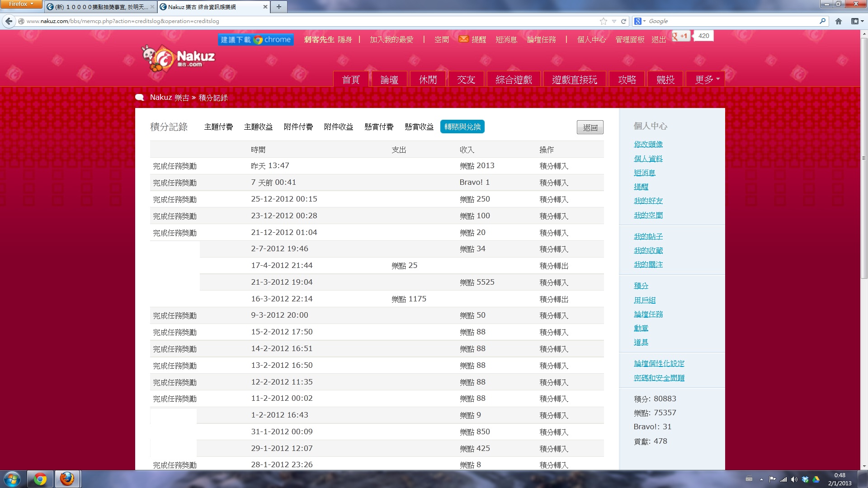Click the browser back arrow button
868x488 pixels.
[9, 21]
